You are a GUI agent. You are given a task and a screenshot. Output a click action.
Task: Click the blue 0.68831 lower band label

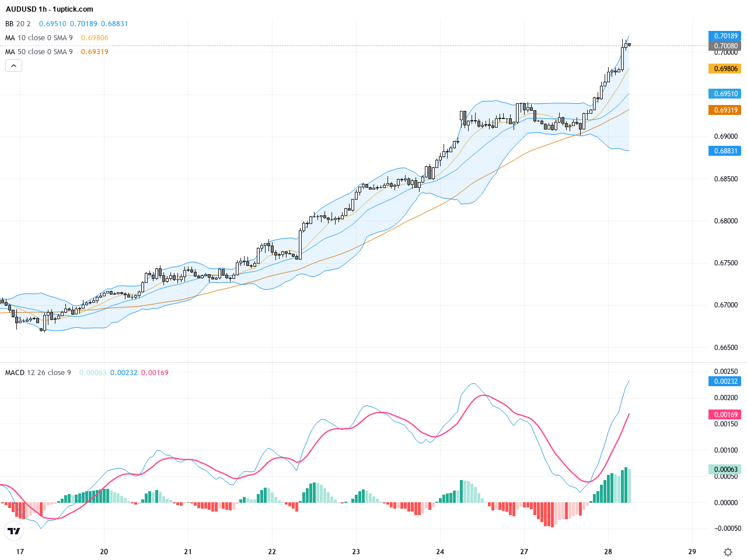pos(725,151)
